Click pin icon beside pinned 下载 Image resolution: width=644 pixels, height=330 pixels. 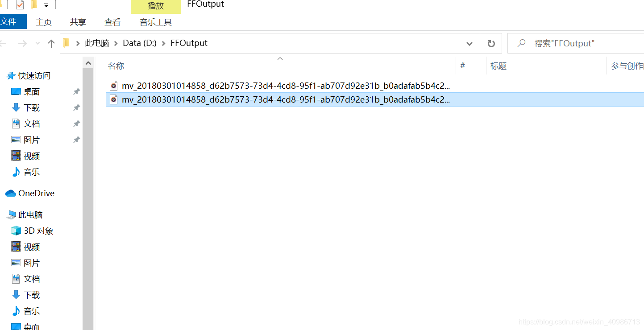[76, 107]
